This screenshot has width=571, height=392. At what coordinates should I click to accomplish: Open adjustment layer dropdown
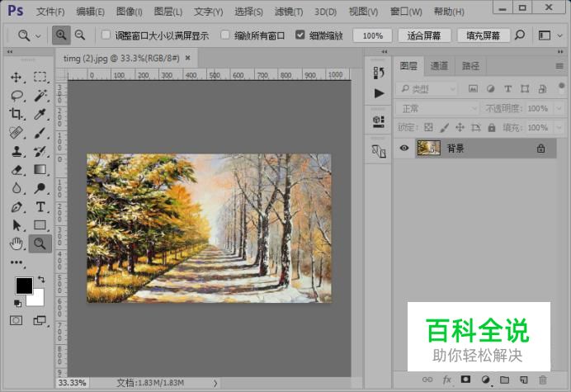click(x=486, y=380)
